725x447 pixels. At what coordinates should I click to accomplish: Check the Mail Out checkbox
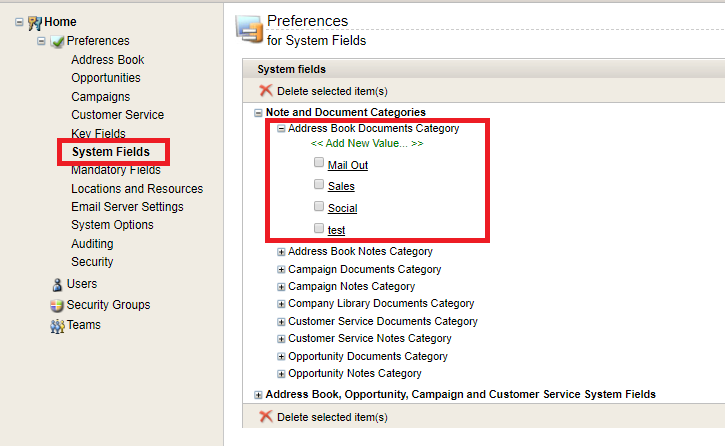(x=319, y=162)
